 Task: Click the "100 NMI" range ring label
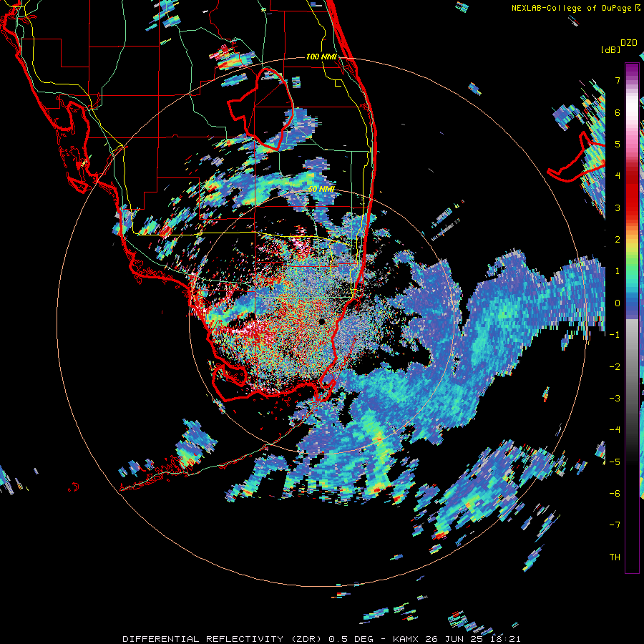321,57
